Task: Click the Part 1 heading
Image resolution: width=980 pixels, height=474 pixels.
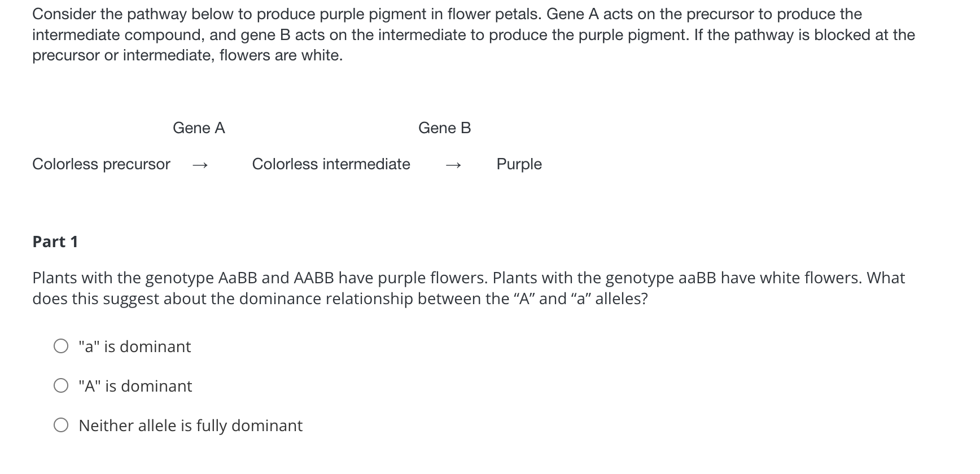Action: click(55, 242)
